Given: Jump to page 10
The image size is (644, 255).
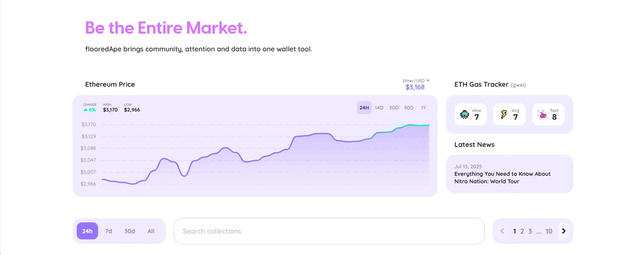Looking at the screenshot, I should point(549,231).
